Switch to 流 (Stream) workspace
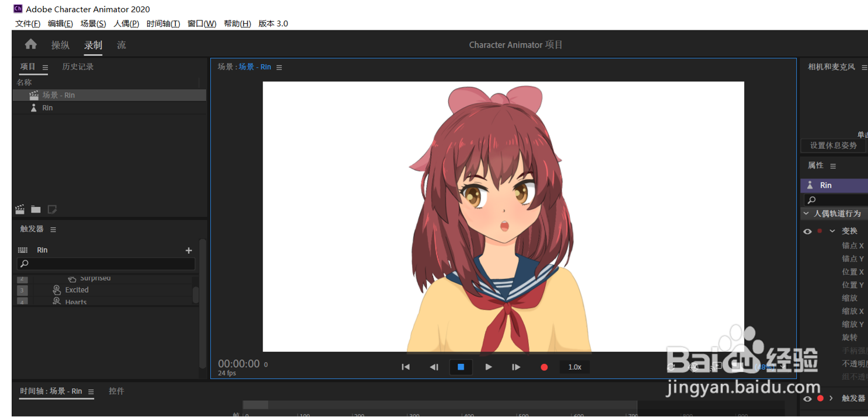The height and width of the screenshot is (417, 868). [x=121, y=45]
